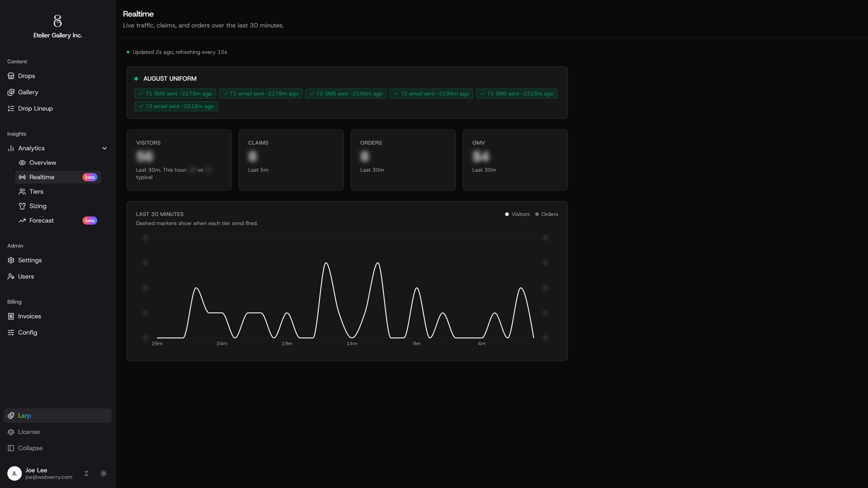Toggle Visitors series in chart legend
The width and height of the screenshot is (868, 488).
[x=517, y=214]
